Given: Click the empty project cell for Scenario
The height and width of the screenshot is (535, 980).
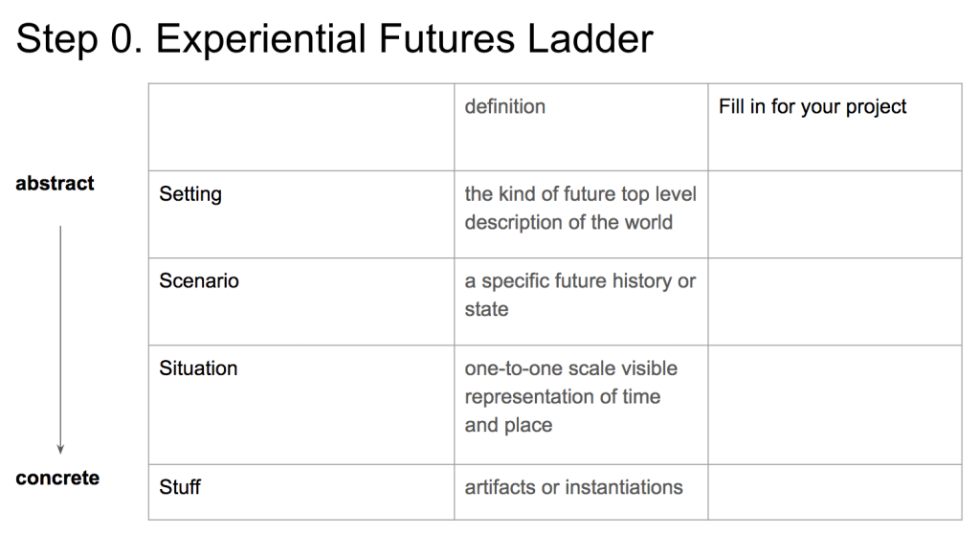Looking at the screenshot, I should 835,301.
